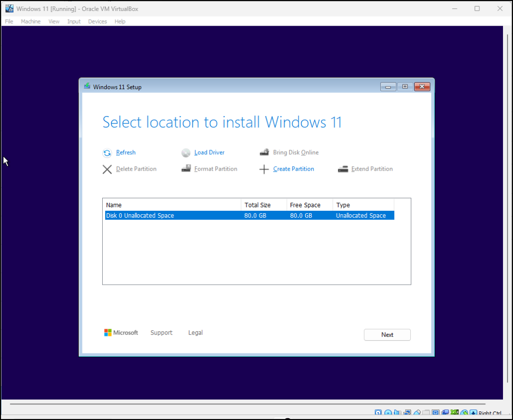Screen dimensions: 513x420
Task: Click the optical disc status bar icon
Action: (x=388, y=412)
